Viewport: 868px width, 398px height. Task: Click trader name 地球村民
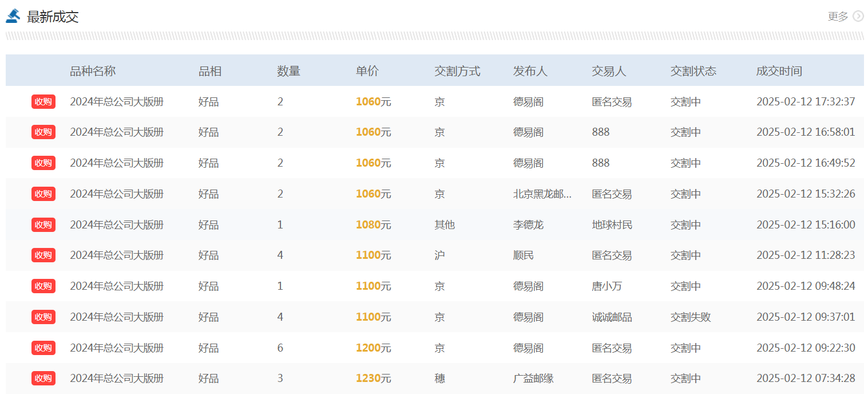(x=612, y=224)
